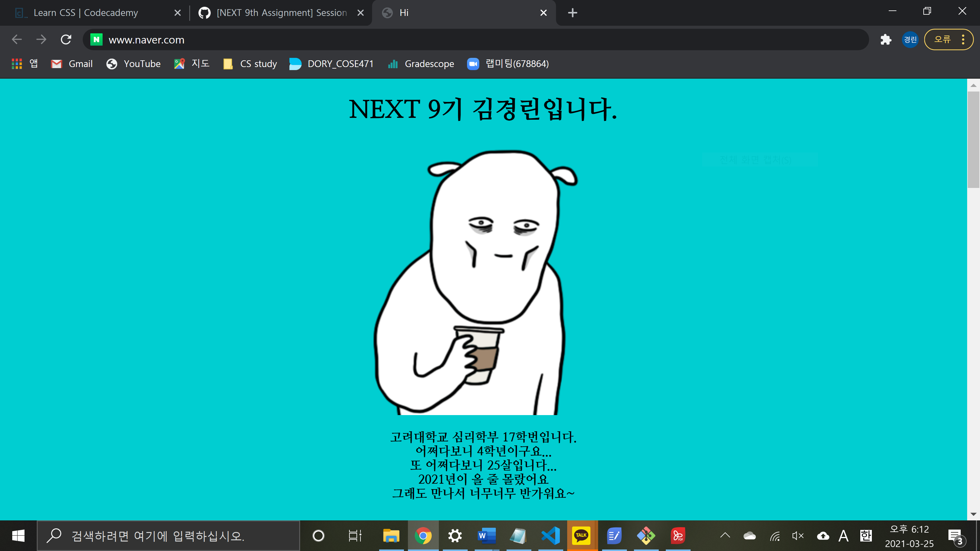Screen dimensions: 980x551
Task: Switch input language using the 한 indicator
Action: [866, 535]
